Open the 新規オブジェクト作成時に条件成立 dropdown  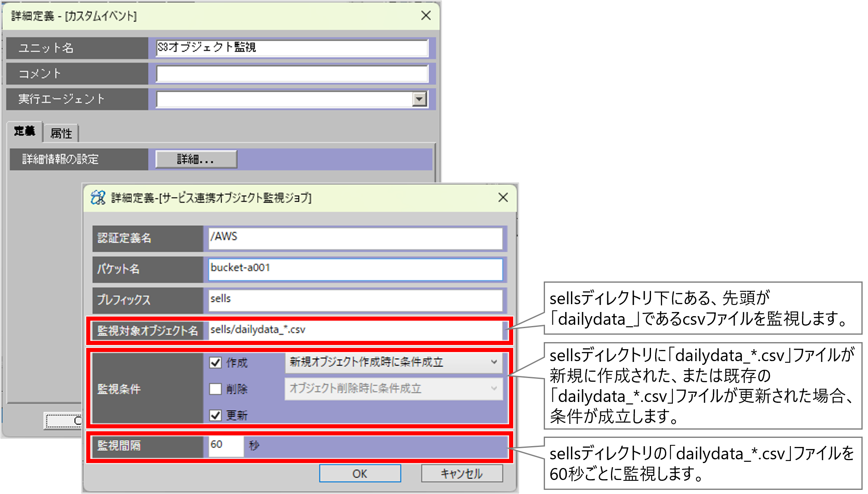coord(394,362)
